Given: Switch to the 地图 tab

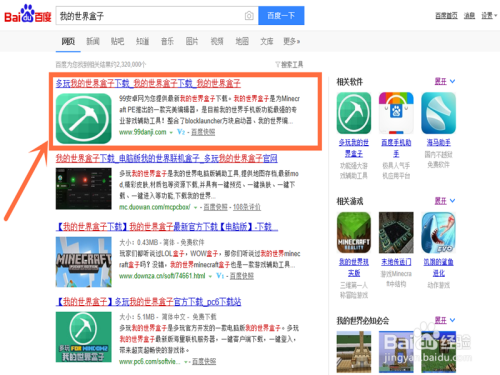Looking at the screenshot, I should (242, 41).
